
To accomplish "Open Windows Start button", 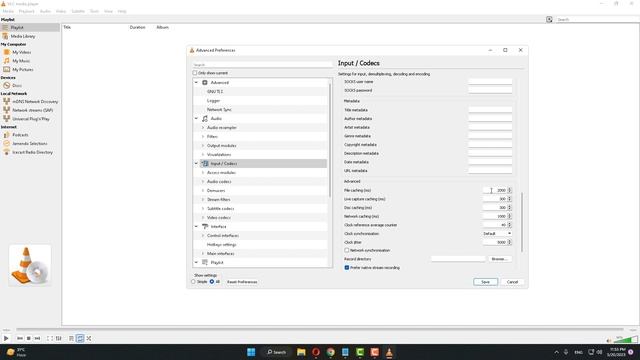I will 251,352.
